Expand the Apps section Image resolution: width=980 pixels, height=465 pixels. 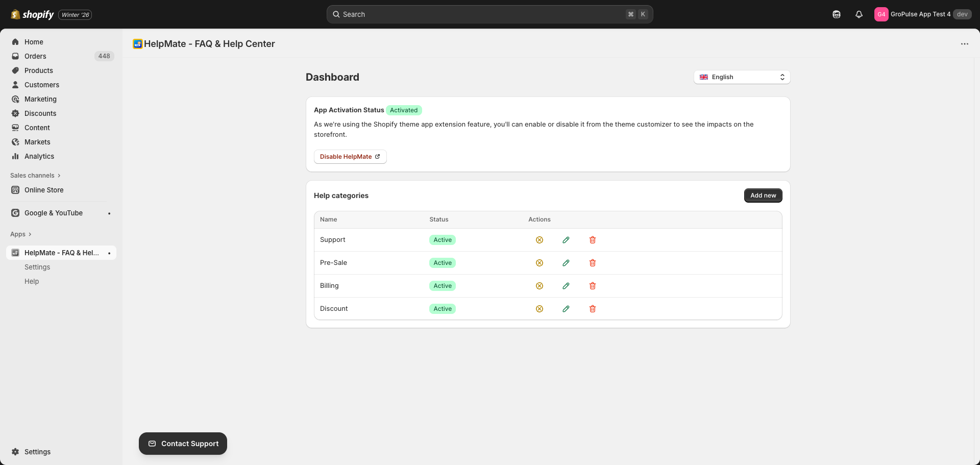(x=20, y=234)
